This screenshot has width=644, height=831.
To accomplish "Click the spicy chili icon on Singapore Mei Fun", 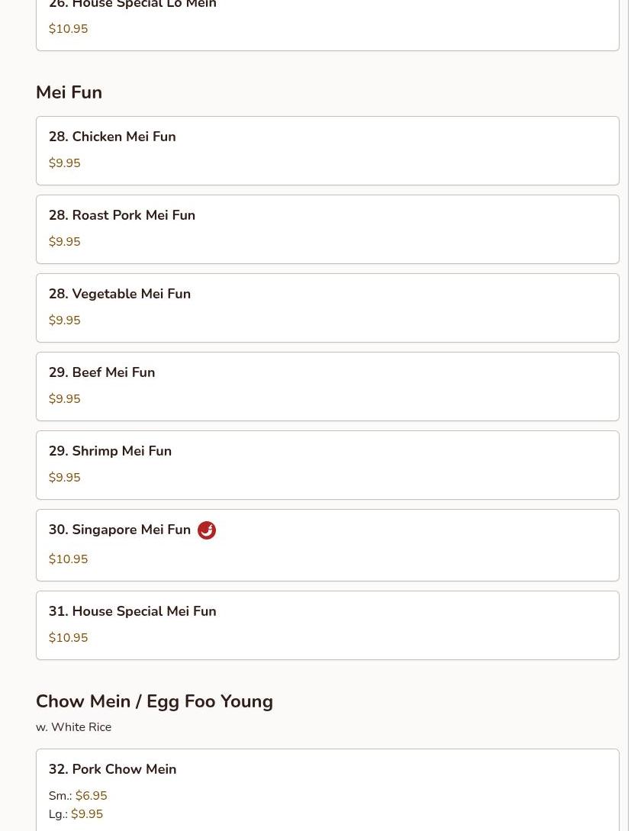I will 207,530.
